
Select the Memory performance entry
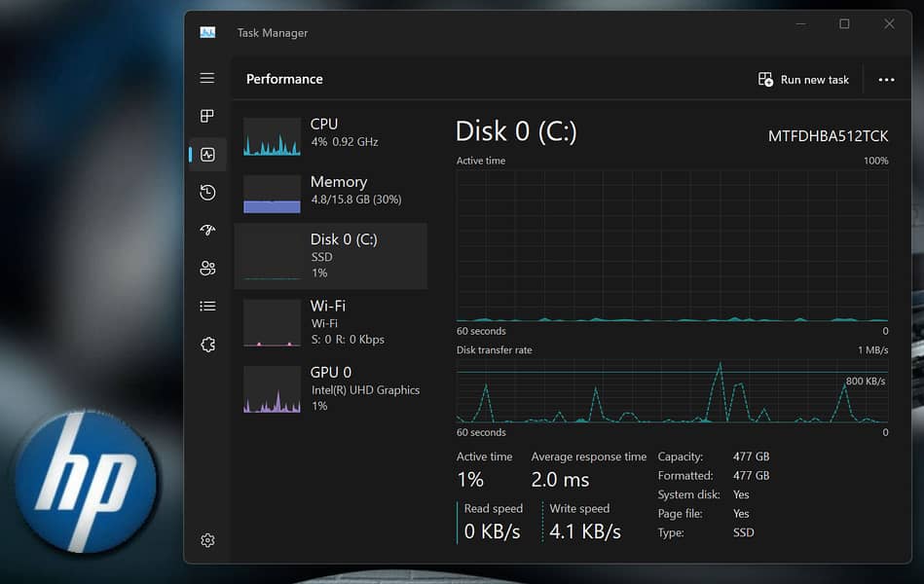coord(330,195)
